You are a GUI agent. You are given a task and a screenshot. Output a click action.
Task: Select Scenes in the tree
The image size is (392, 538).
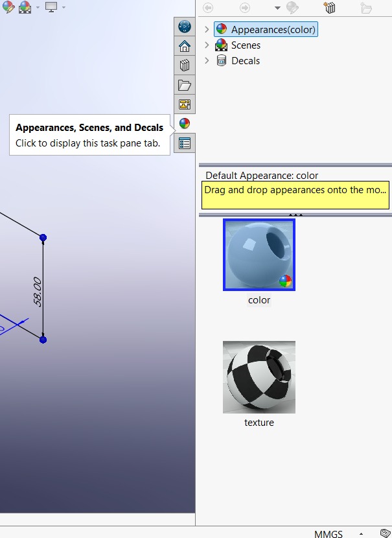coord(246,45)
